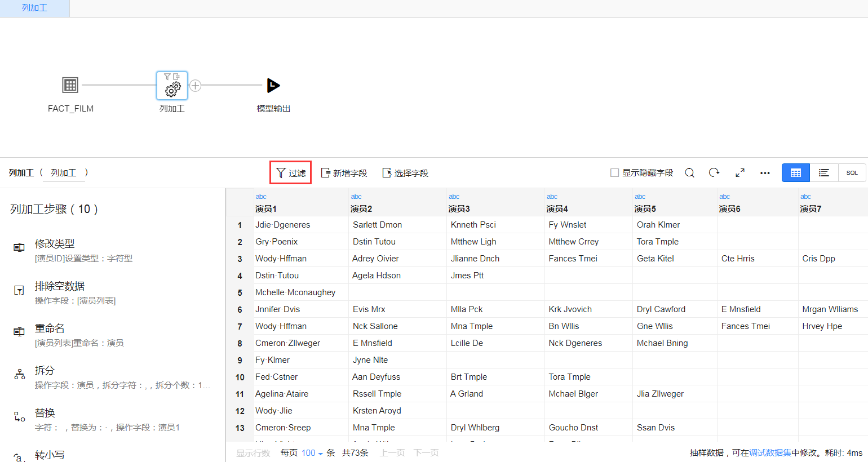
Task: Select the 列加工 top tab
Action: pyautogui.click(x=34, y=8)
